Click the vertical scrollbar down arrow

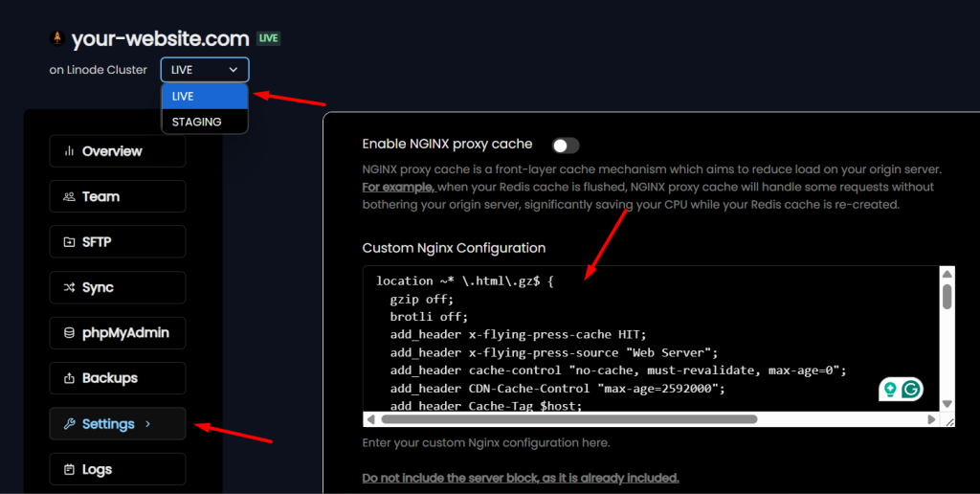[947, 404]
